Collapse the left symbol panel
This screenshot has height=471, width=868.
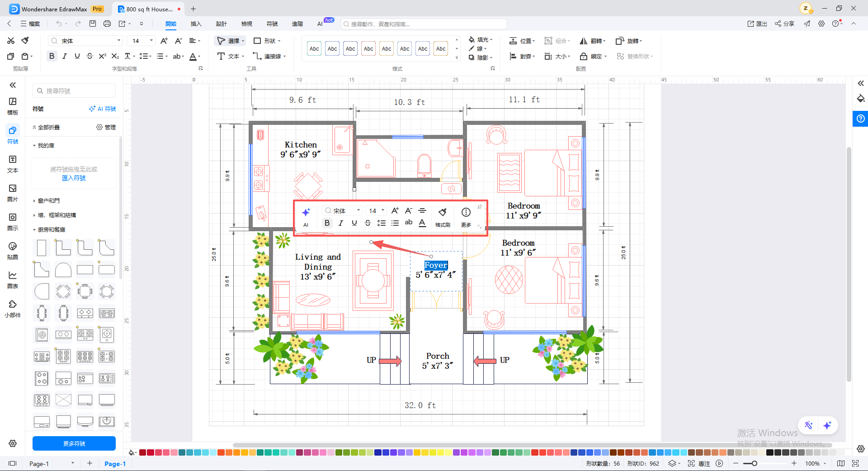(x=13, y=85)
